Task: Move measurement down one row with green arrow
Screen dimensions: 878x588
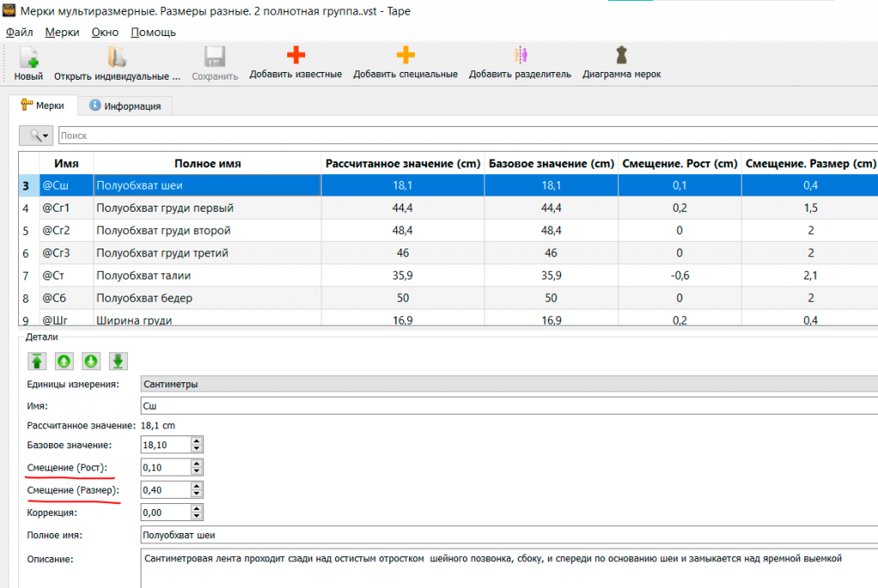Action: pyautogui.click(x=91, y=361)
